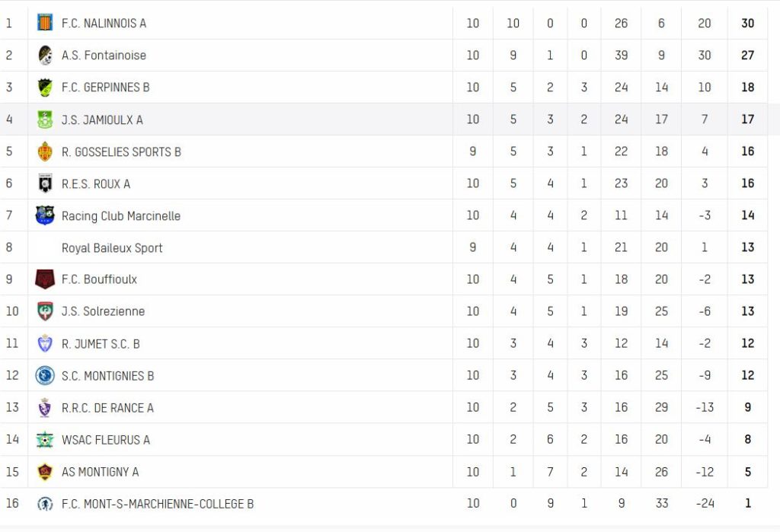
Task: Click the 30 points total for first place
Action: click(747, 24)
